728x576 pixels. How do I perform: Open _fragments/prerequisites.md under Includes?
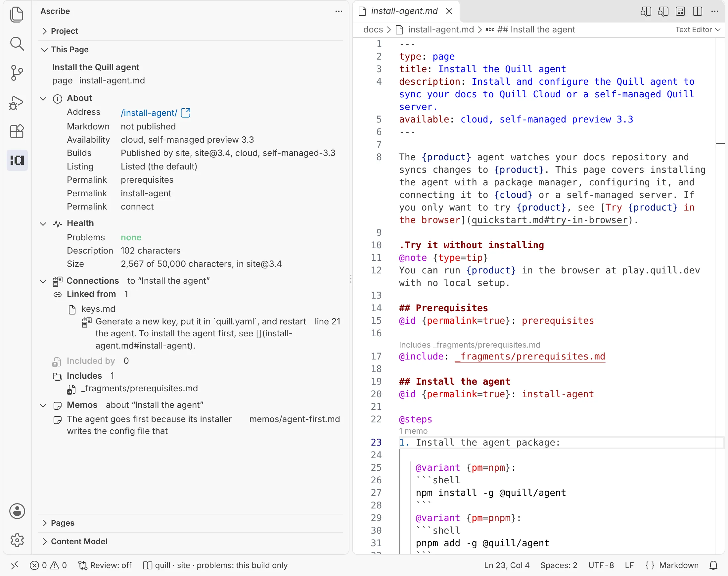pyautogui.click(x=139, y=388)
